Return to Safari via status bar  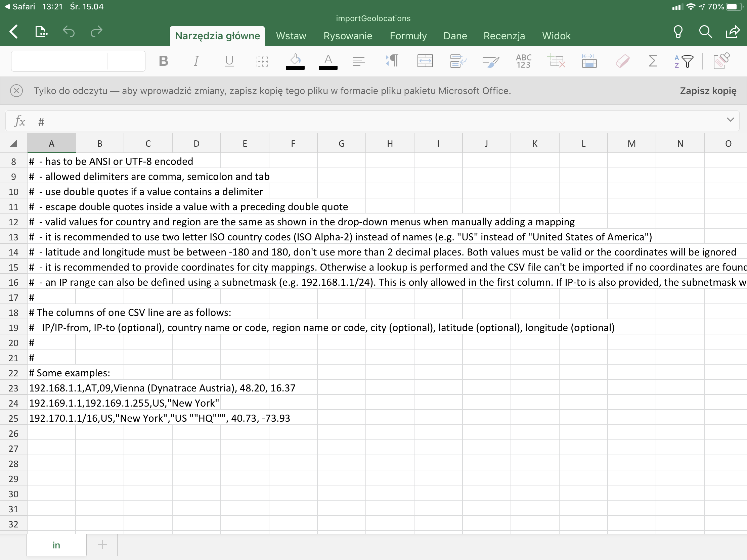point(19,6)
